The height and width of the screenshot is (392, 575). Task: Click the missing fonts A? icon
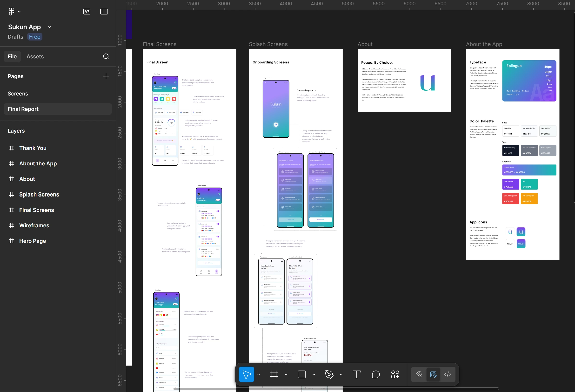(87, 12)
